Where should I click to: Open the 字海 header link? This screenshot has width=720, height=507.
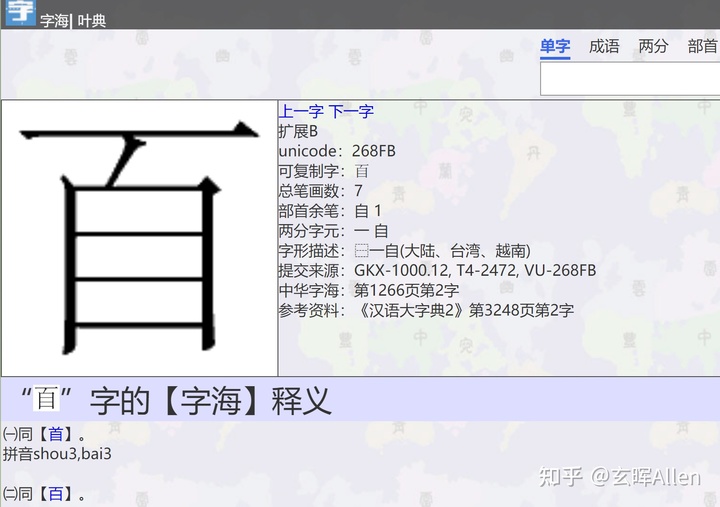54,21
